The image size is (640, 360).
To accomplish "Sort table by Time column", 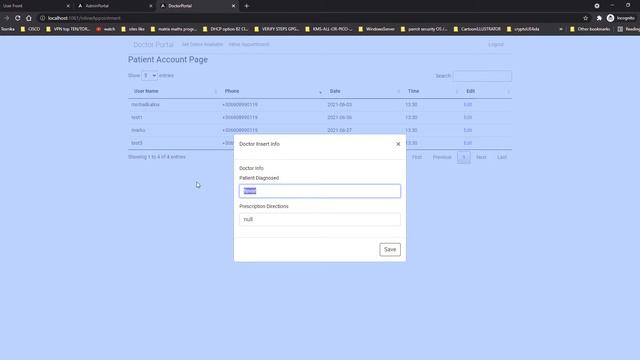I will tap(431, 91).
